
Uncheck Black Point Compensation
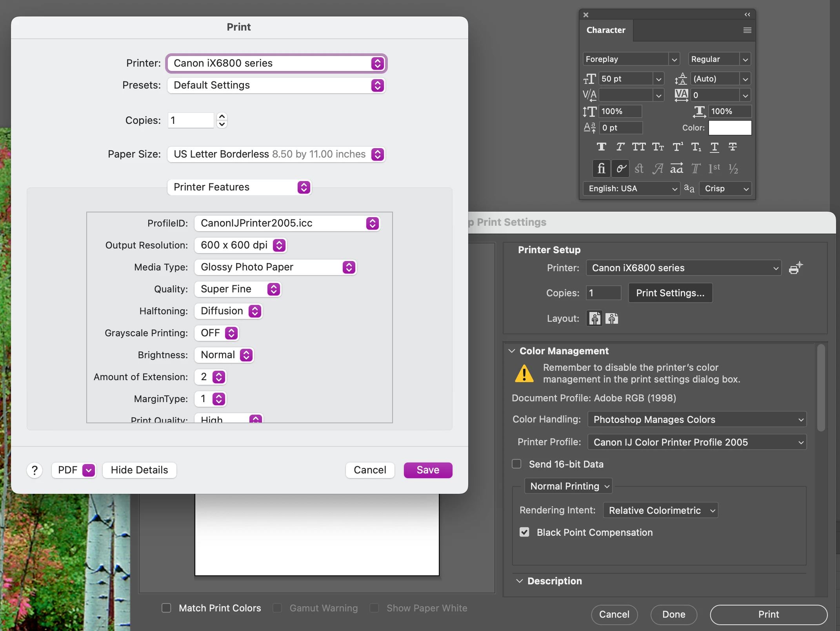[x=524, y=532]
